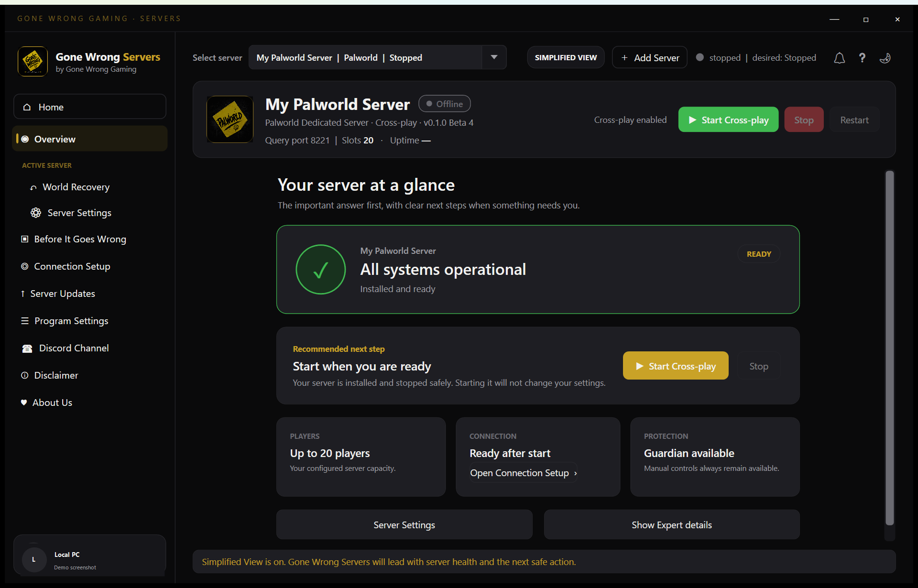
Task: Click the Local PC avatar circle
Action: (x=34, y=559)
